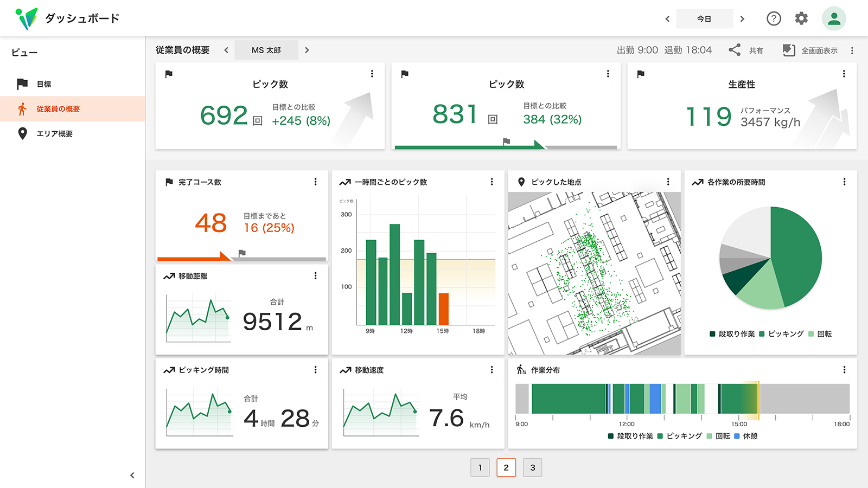Select 目標 in the sidebar

pos(44,84)
